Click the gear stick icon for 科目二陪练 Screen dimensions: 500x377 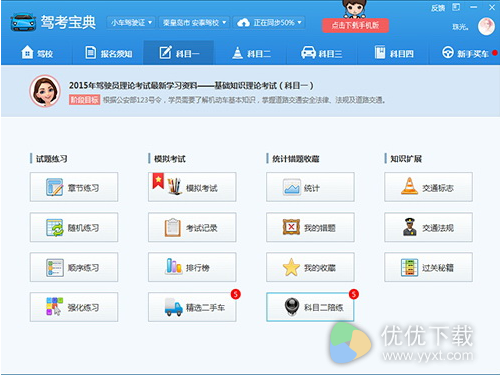click(292, 306)
